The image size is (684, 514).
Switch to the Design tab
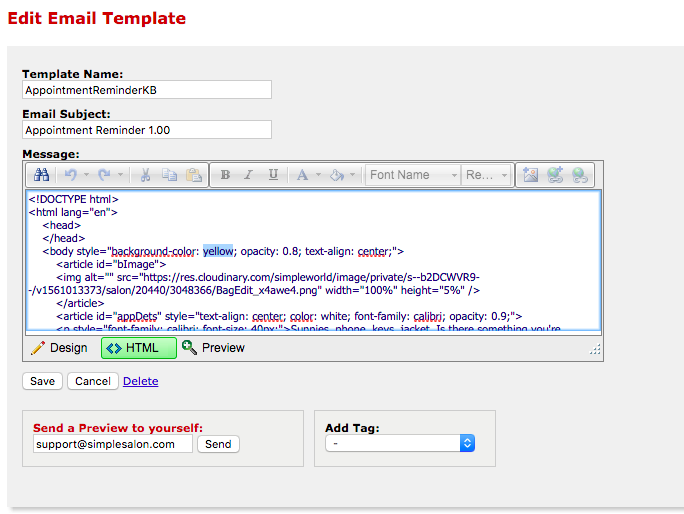tap(59, 348)
